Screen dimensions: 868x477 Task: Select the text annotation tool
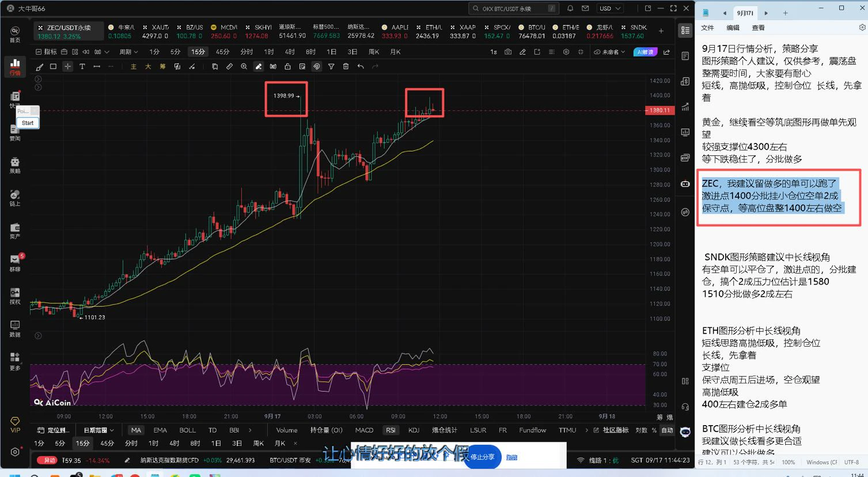tap(82, 67)
